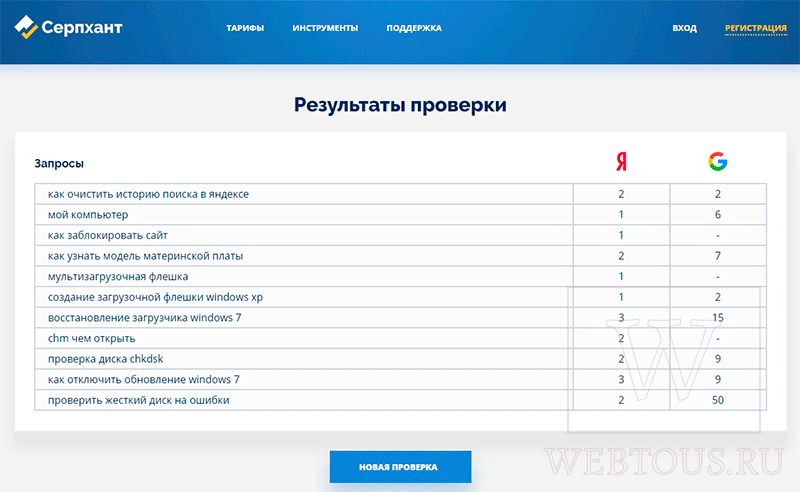Image resolution: width=800 pixels, height=492 pixels.
Task: Click Google position 7 for материнской платы query
Action: (717, 256)
